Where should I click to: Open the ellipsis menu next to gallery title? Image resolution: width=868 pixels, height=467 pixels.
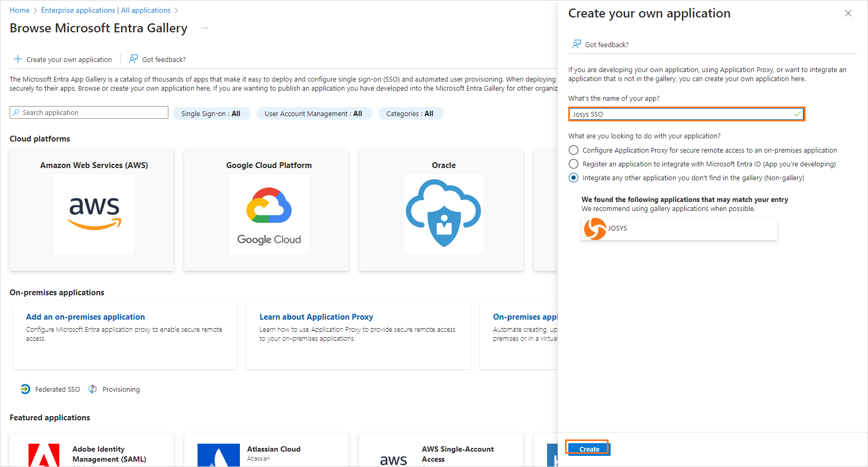click(204, 28)
